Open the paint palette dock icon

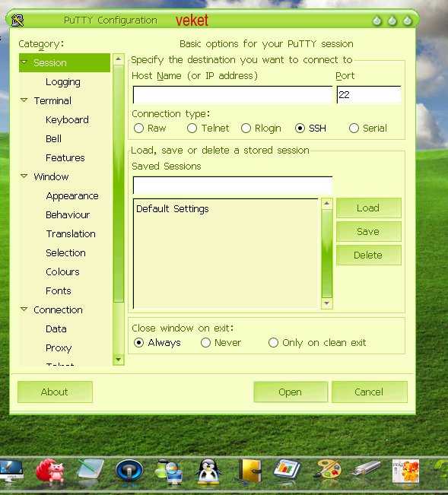pyautogui.click(x=328, y=471)
